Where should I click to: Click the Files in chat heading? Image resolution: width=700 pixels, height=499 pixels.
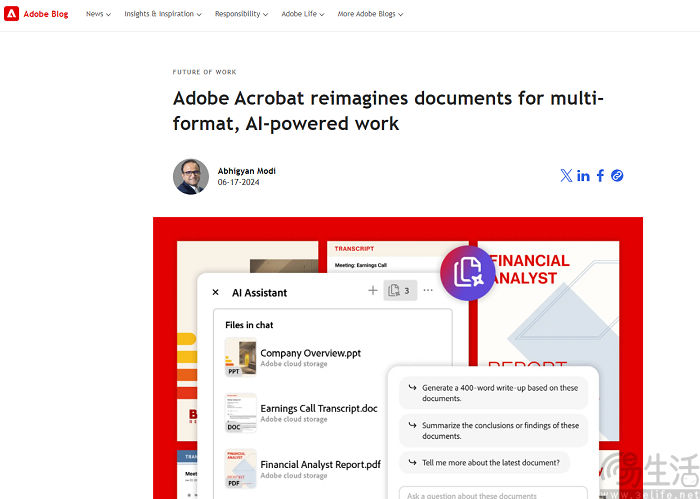pos(249,325)
